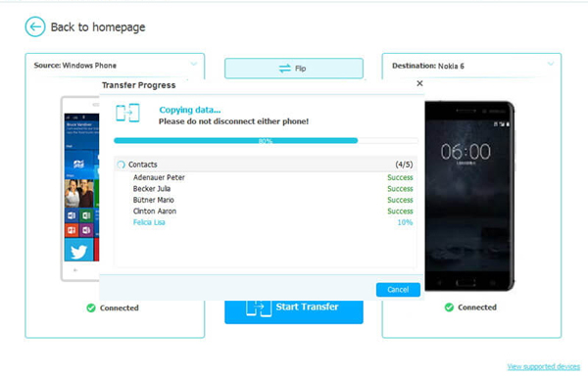Click the Success status for Adenauer Peter

pos(400,177)
